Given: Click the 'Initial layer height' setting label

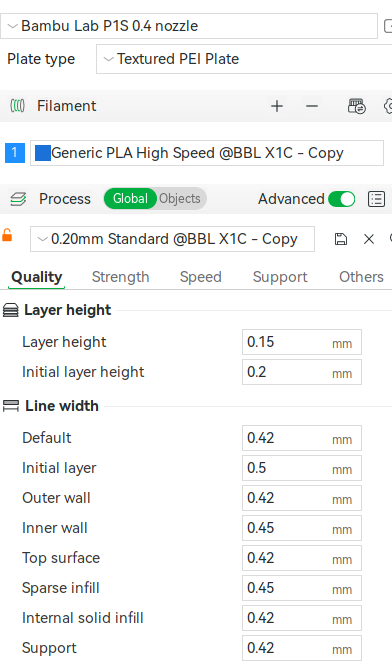Looking at the screenshot, I should click(83, 372).
